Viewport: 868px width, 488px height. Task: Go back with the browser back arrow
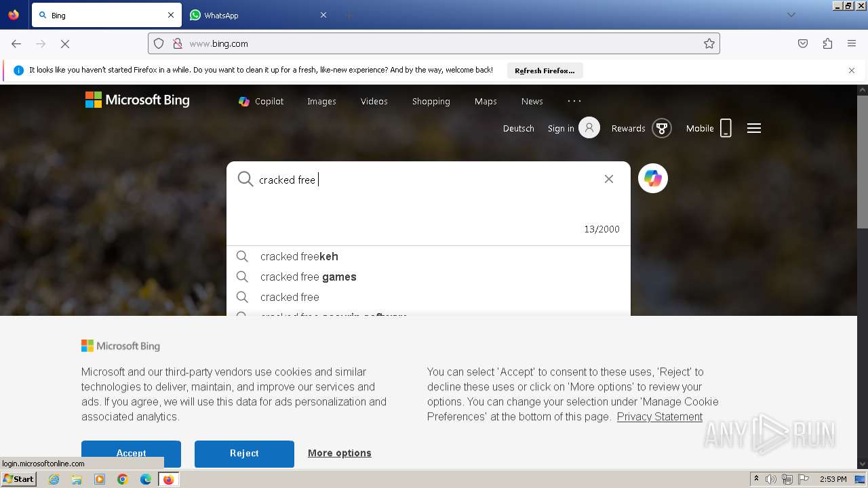[x=16, y=43]
